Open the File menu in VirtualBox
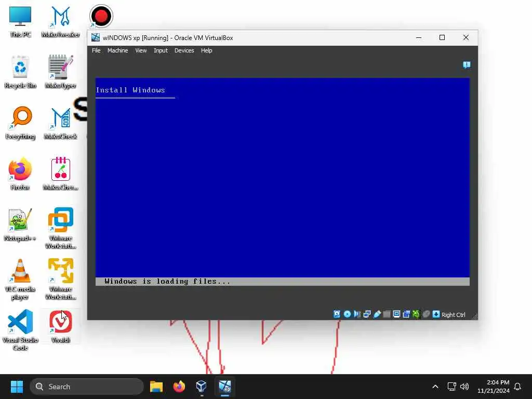532x399 pixels. (96, 50)
